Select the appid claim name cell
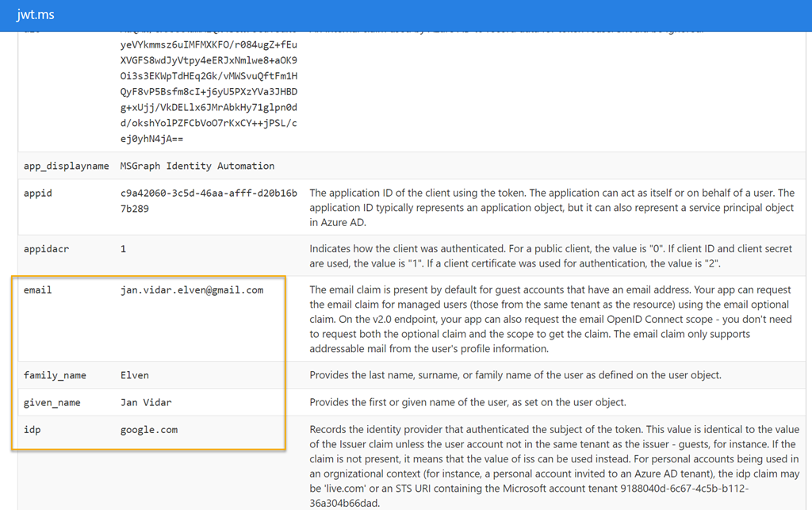This screenshot has height=510, width=812. 38,193
